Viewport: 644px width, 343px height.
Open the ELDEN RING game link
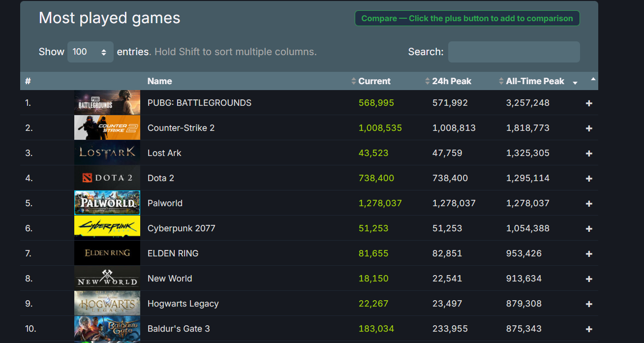(x=173, y=253)
